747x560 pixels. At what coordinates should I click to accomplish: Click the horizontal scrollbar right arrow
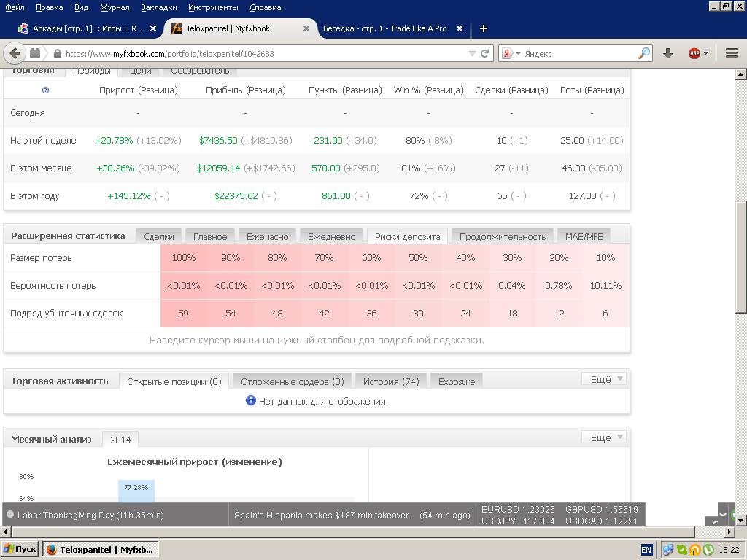[x=729, y=532]
